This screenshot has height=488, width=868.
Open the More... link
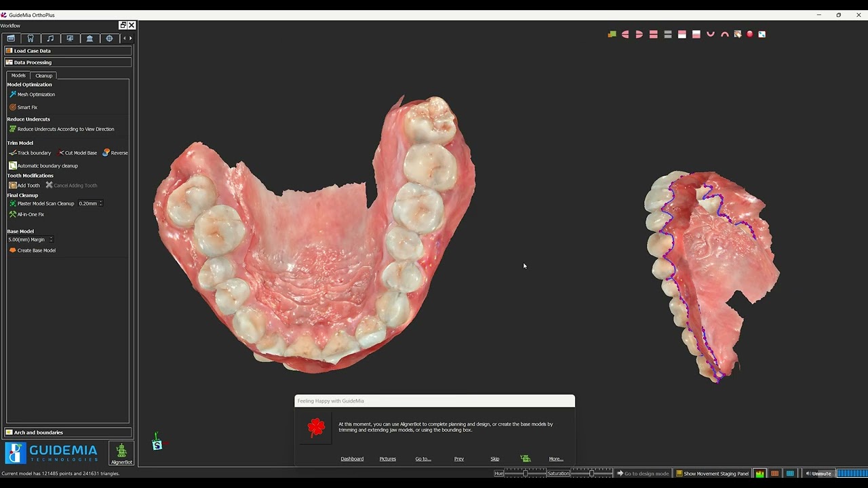click(x=556, y=459)
